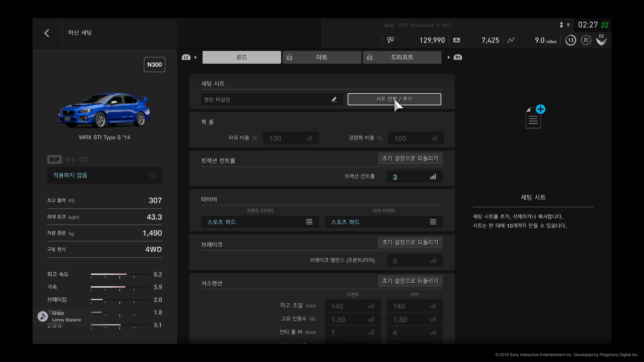
Task: Click the 최대 토크 value 43.3
Action: [x=154, y=217]
